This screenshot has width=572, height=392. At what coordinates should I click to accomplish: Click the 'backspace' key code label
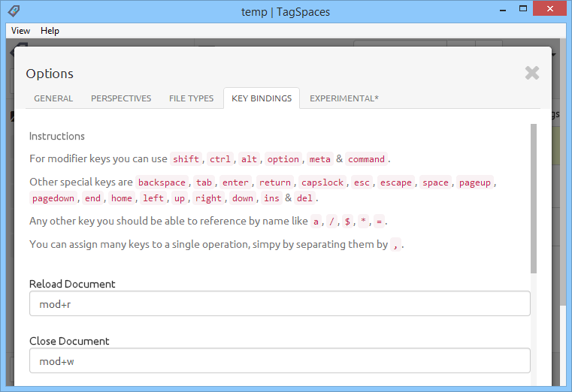tap(162, 182)
